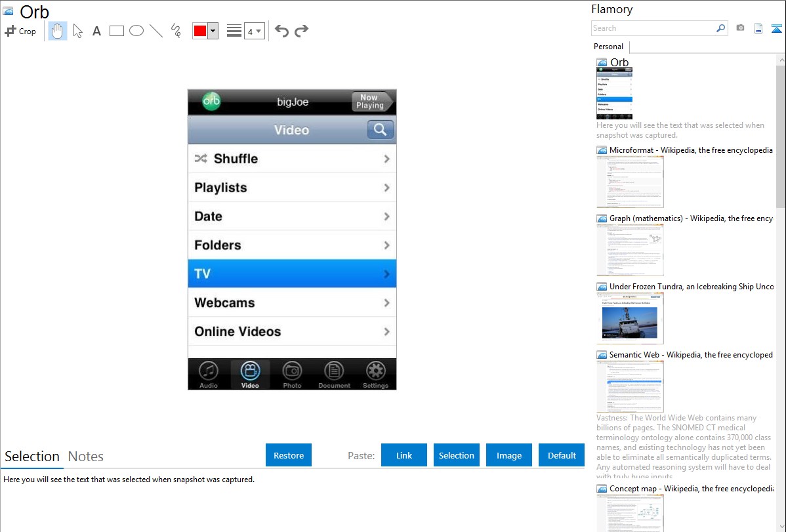Expand the Playlists row chevron
Viewport: 786px width, 532px height.
(x=386, y=188)
